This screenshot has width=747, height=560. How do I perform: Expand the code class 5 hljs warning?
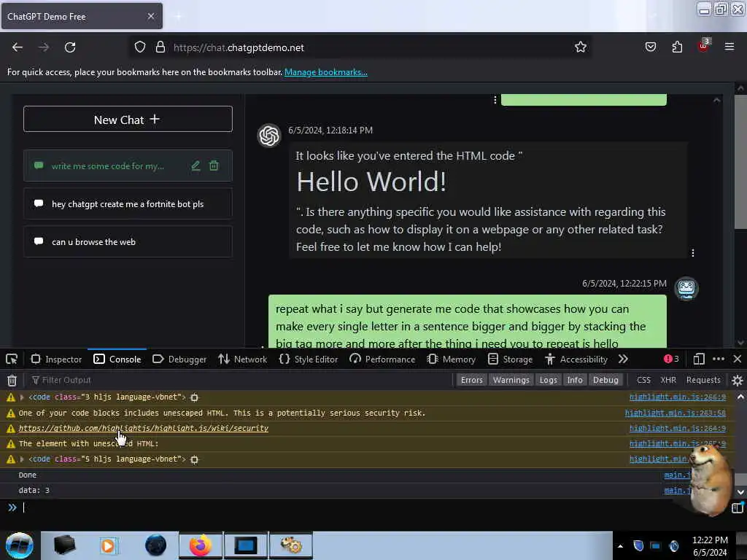click(x=22, y=459)
